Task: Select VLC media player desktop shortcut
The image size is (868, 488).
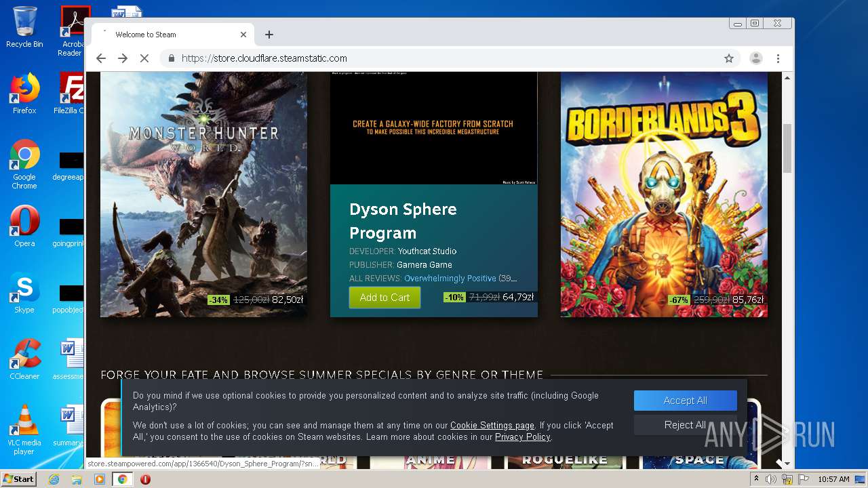Action: point(24,430)
